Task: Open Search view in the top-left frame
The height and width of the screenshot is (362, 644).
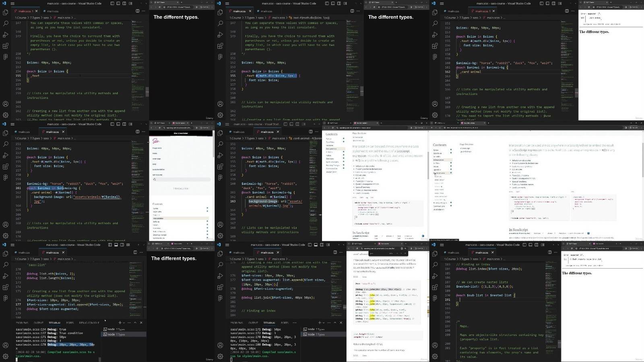Action: [6, 23]
